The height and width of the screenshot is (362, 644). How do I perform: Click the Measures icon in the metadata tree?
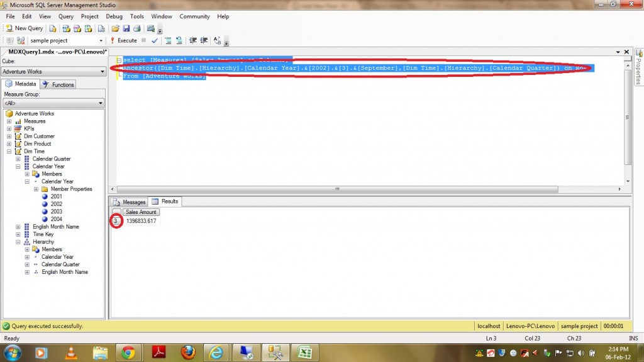click(18, 122)
